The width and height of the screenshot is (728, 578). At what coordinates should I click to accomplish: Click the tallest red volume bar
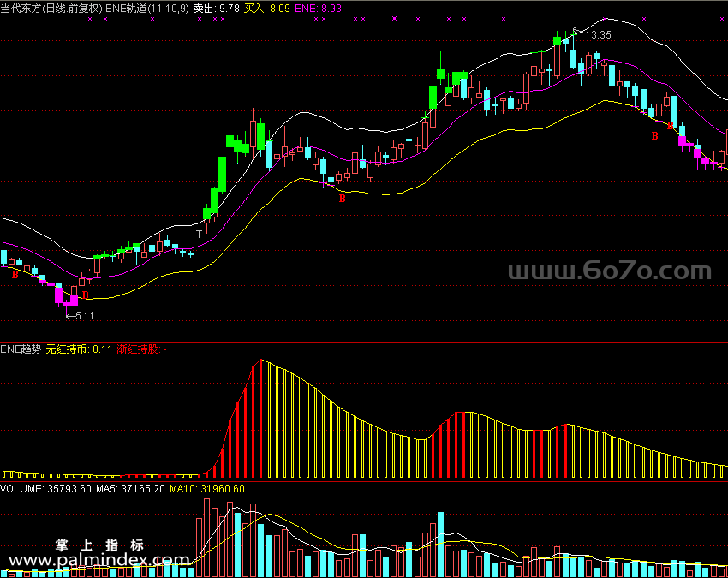pos(206,538)
